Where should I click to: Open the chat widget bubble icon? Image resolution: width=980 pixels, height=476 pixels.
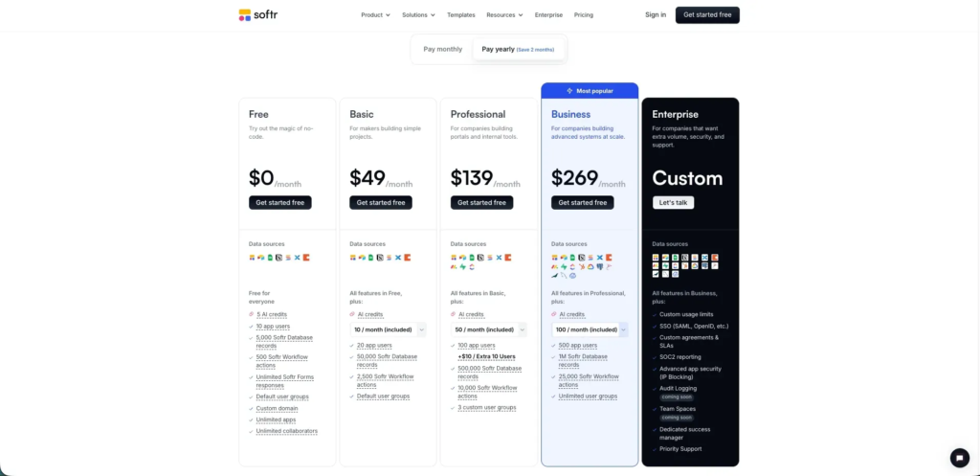[x=959, y=457]
